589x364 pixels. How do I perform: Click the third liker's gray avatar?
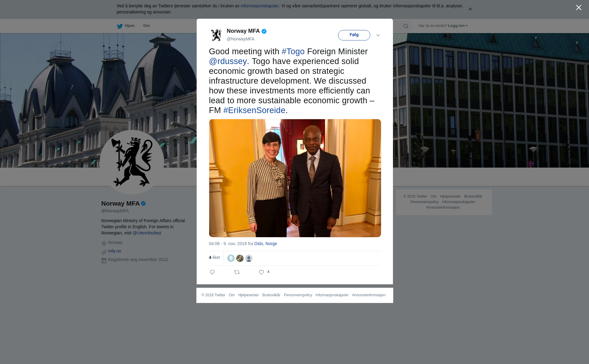(x=249, y=258)
